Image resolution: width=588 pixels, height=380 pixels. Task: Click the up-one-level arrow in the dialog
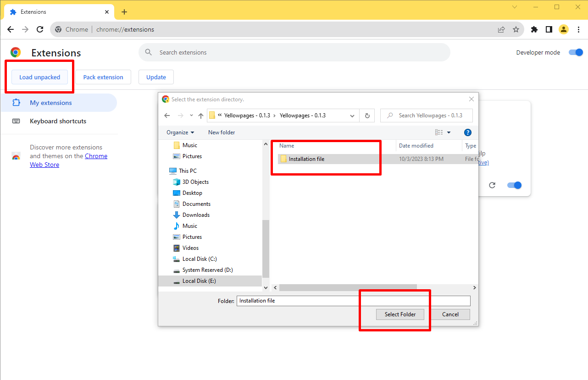coord(200,116)
